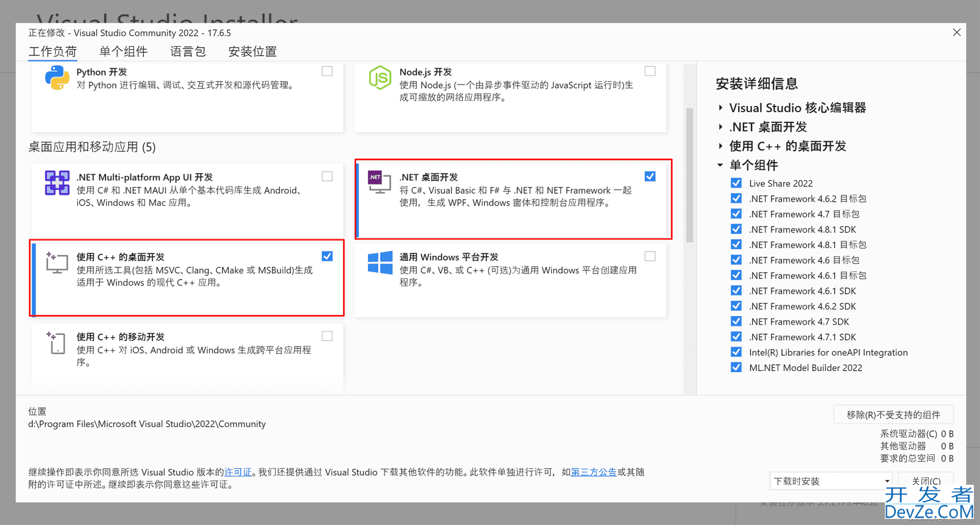Click the Node.js workload icon

pyautogui.click(x=380, y=78)
